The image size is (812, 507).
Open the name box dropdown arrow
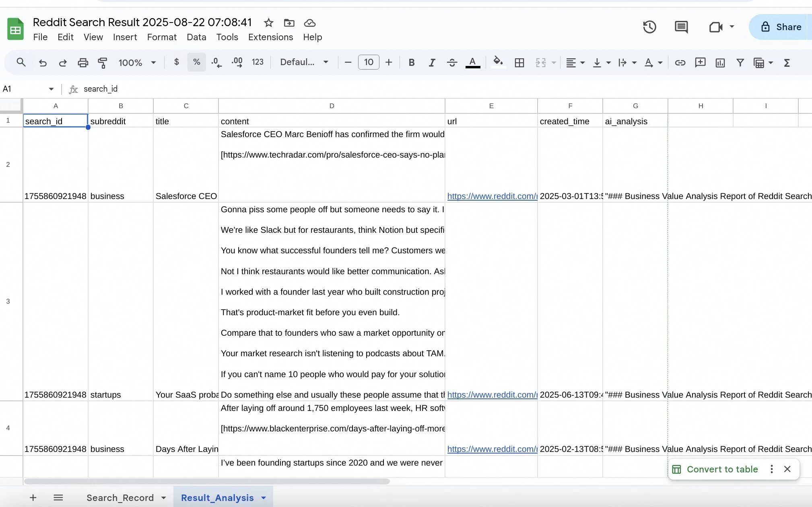tap(51, 89)
